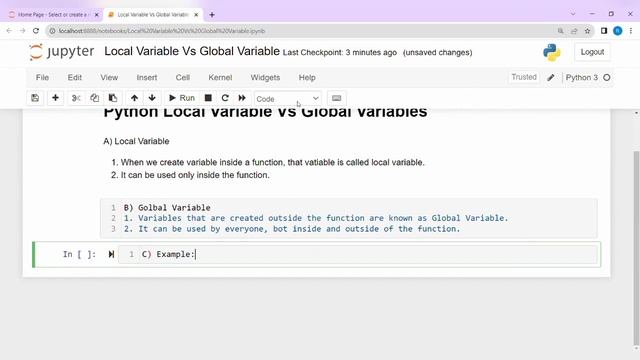Open the Help menu
Viewport: 640px width, 360px height.
click(307, 78)
